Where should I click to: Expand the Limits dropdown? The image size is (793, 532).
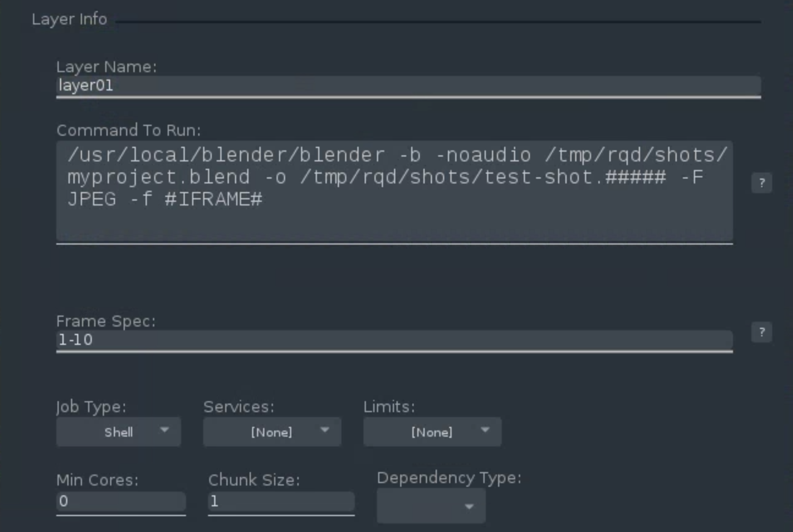tap(432, 432)
